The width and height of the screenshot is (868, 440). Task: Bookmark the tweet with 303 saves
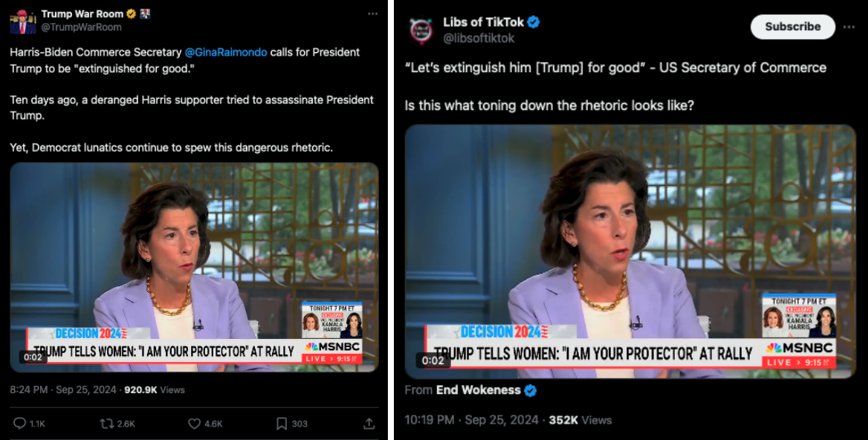[x=282, y=424]
